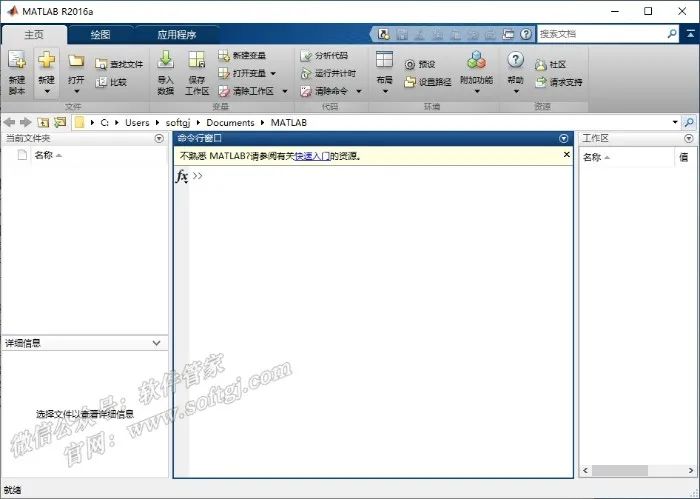Click the Getting Started (快速入门) link
700x499 pixels.
[x=312, y=156]
